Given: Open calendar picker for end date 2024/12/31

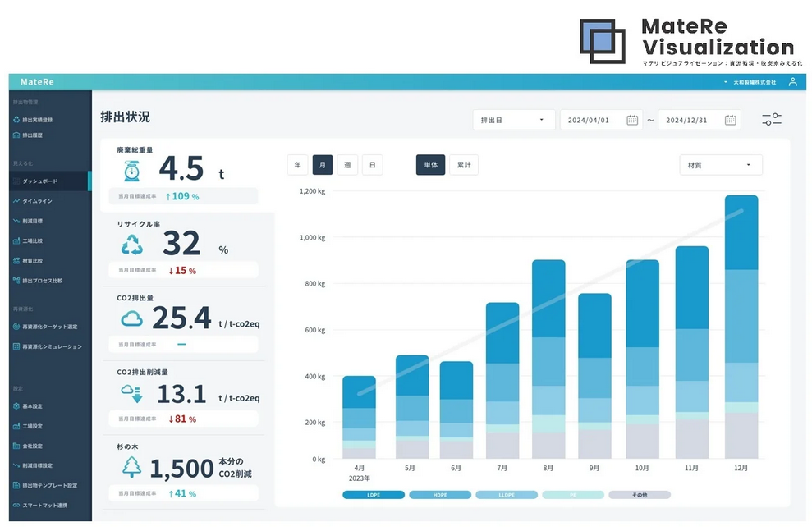Looking at the screenshot, I should [730, 120].
